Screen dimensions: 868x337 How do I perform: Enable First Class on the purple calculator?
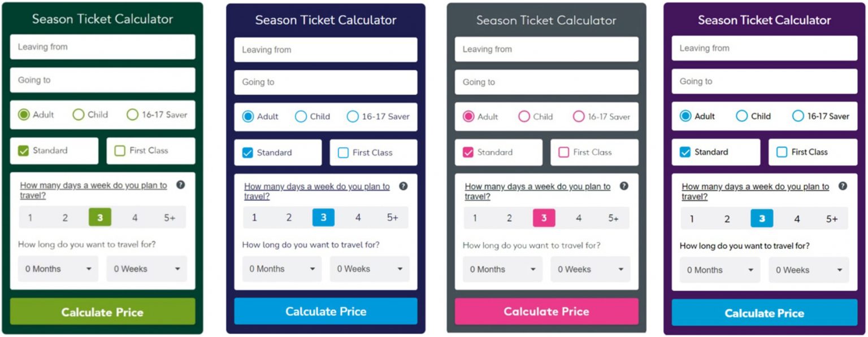point(783,151)
